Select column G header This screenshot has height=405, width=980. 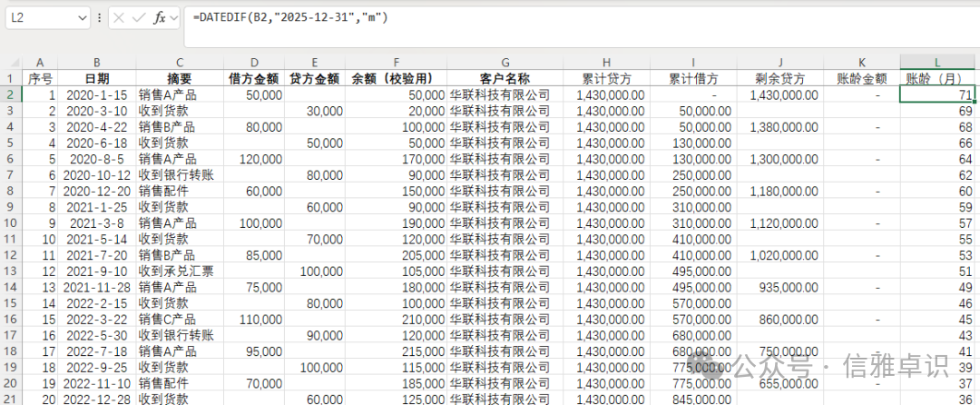(505, 63)
